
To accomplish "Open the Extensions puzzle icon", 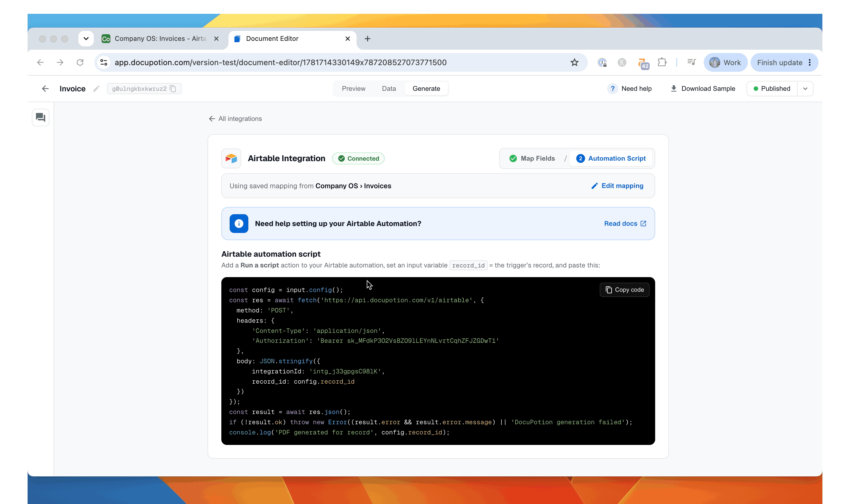I will pos(662,62).
